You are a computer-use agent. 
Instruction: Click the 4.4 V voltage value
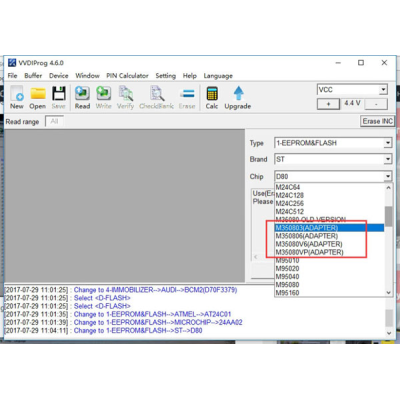pyautogui.click(x=352, y=103)
